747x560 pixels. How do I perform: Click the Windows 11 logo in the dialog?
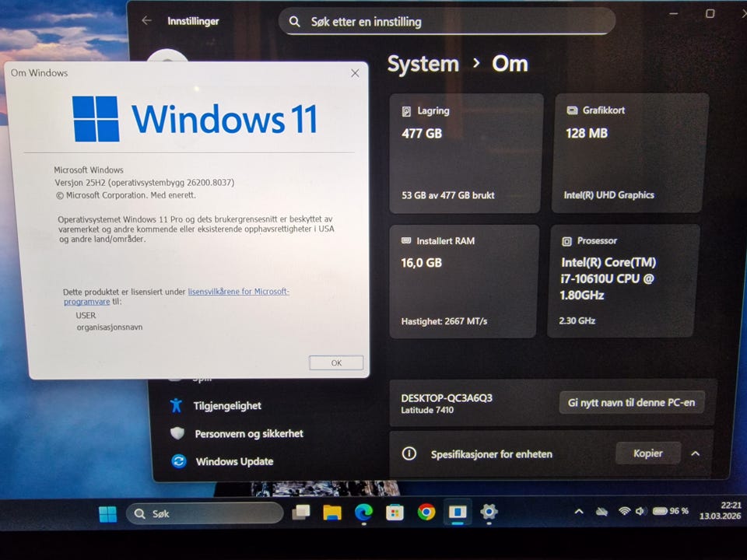(x=195, y=118)
